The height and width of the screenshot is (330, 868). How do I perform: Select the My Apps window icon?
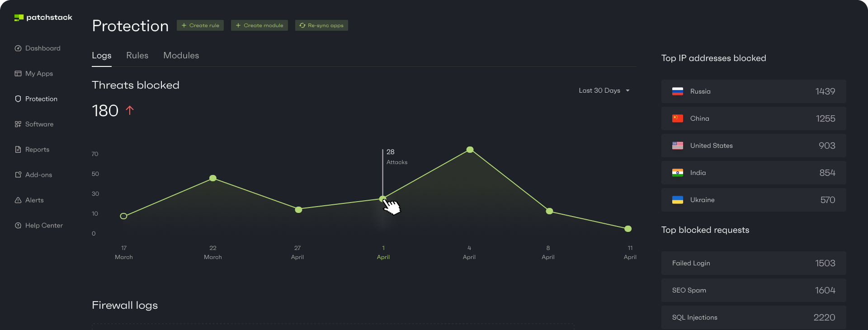(18, 74)
